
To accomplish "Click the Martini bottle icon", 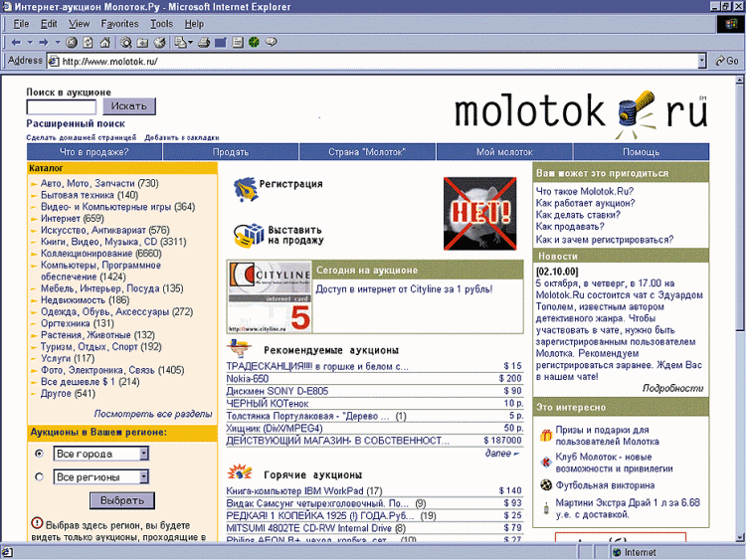I will 546,508.
